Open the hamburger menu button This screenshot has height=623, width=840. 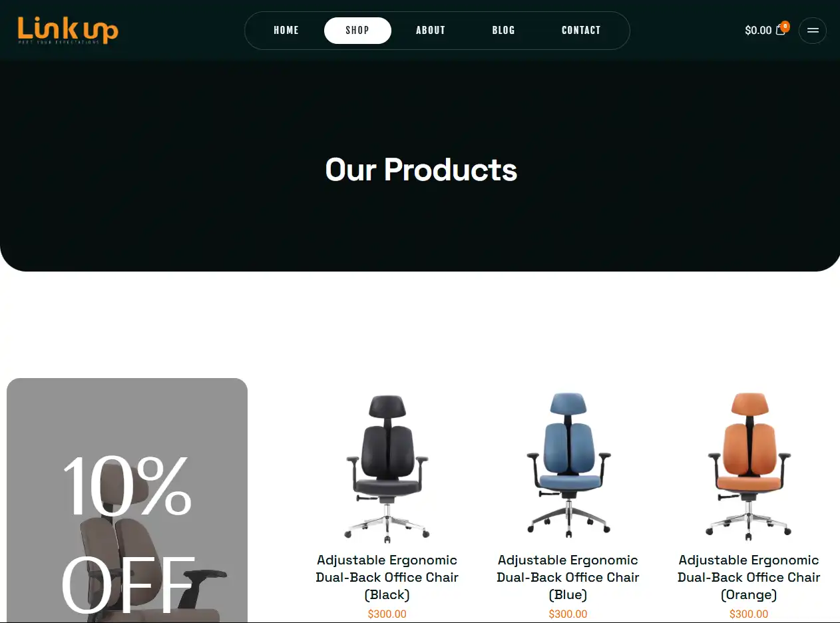[813, 31]
